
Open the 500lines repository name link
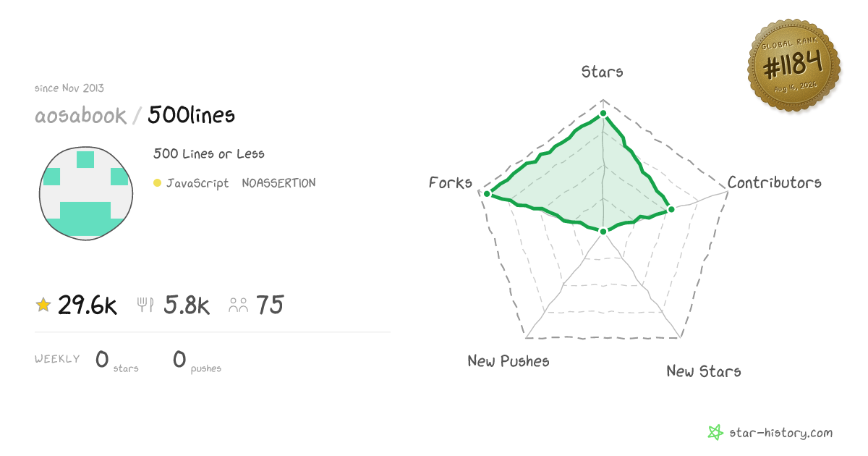tap(192, 115)
